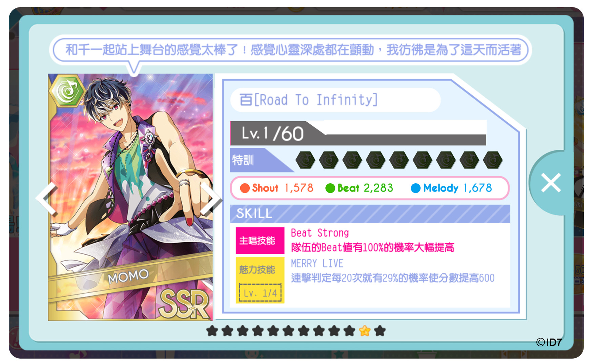593x364 pixels.
Task: Jump to the first star page indicator
Action: tap(212, 331)
